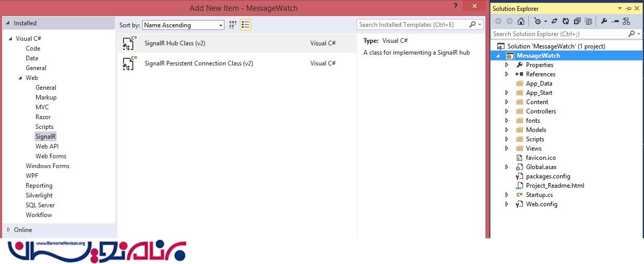Click the SignalR Hub Class template icon
Screen dimensions: 644x264
129,43
